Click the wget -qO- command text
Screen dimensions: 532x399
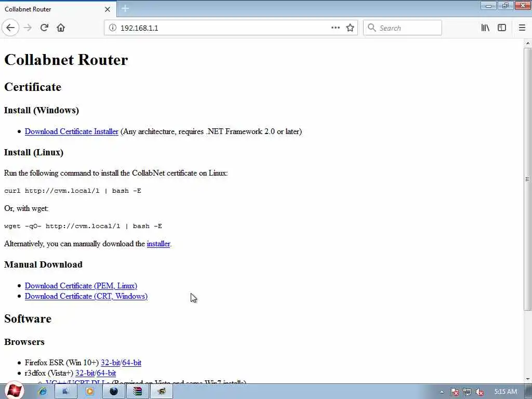(x=83, y=226)
